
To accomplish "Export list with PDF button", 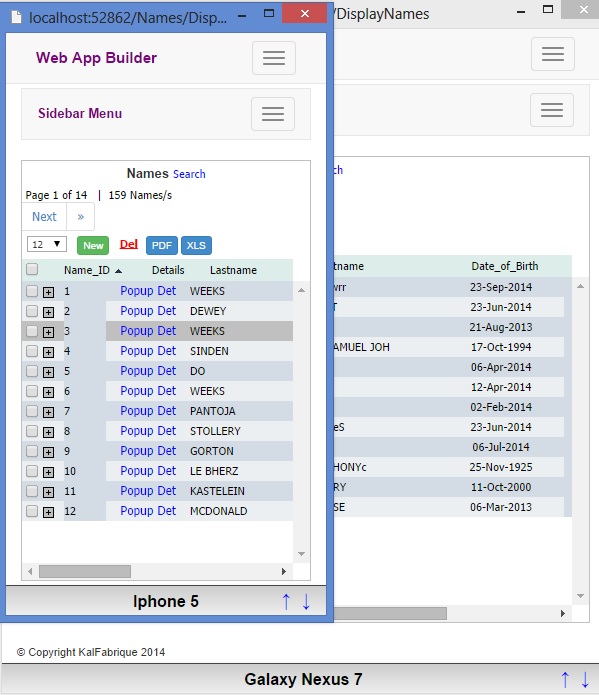I will 162,246.
